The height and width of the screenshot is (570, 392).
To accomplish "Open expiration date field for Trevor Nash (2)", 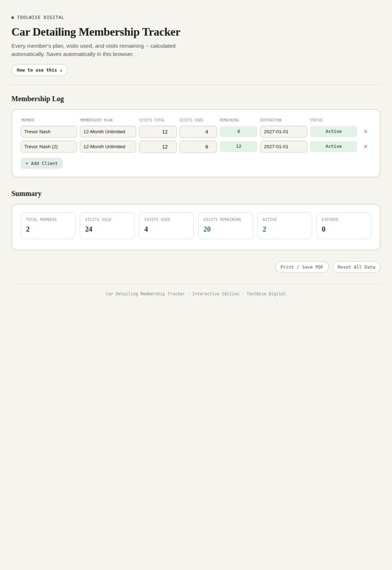I will click(283, 146).
